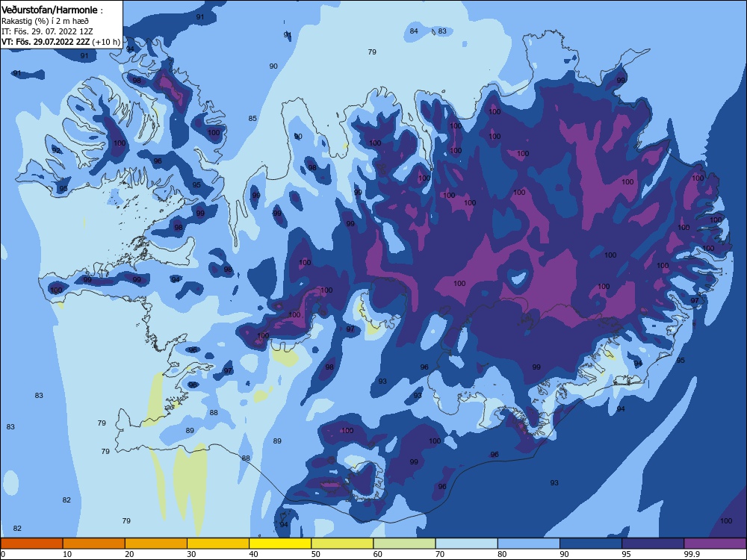This screenshot has width=747, height=560.
Task: Click the map humidity value '85'
Action: pyautogui.click(x=252, y=119)
